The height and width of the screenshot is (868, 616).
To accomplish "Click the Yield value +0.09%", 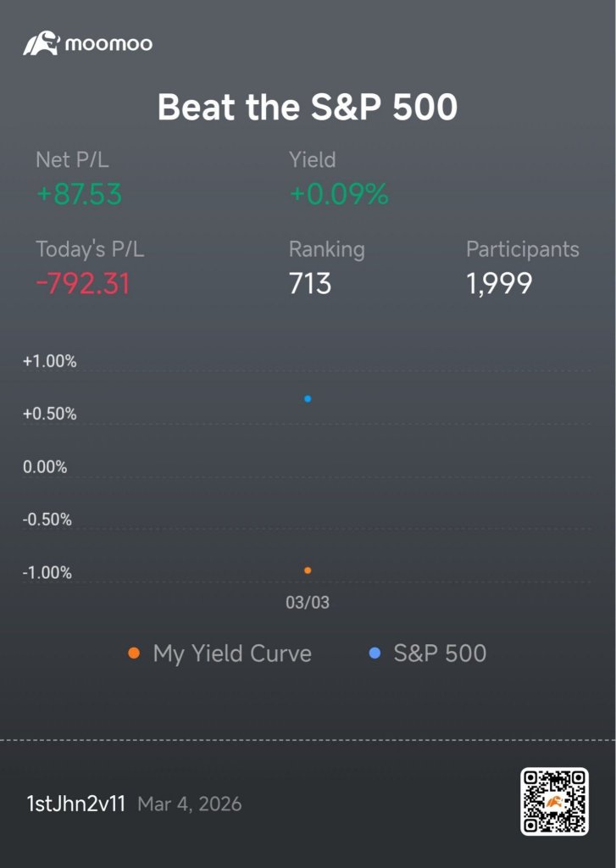I will 339,194.
